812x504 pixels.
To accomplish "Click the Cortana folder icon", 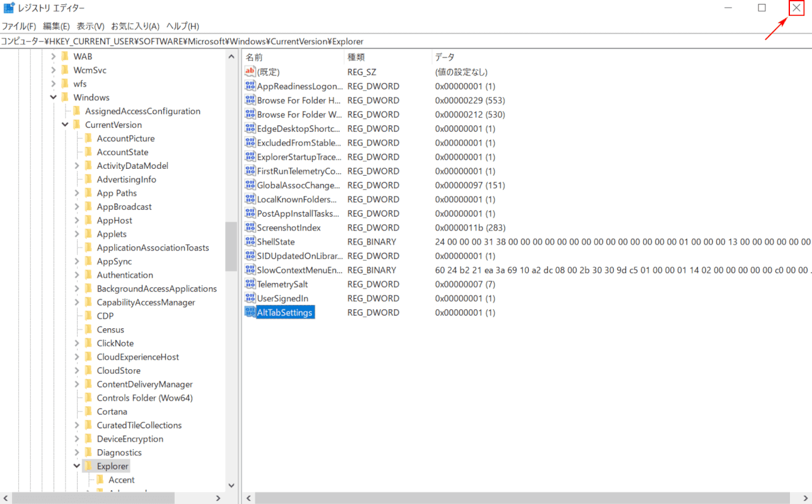I will 88,411.
